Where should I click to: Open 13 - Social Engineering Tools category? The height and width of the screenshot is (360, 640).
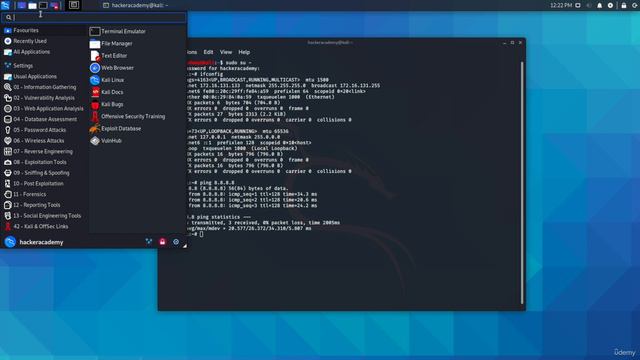(44, 216)
